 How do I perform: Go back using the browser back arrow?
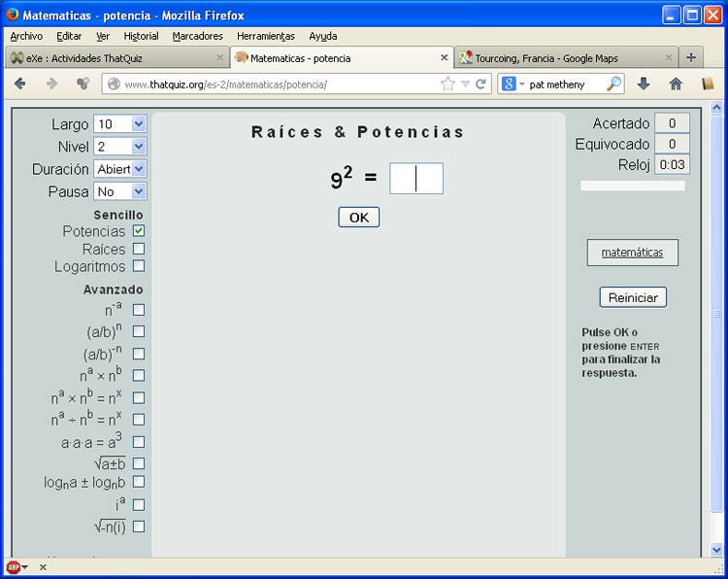20,85
